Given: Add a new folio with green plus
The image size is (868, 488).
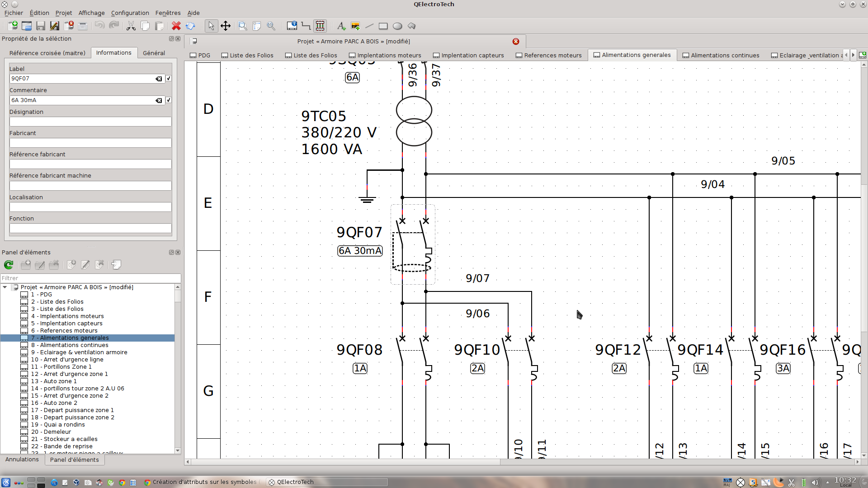Looking at the screenshot, I should tap(863, 55).
